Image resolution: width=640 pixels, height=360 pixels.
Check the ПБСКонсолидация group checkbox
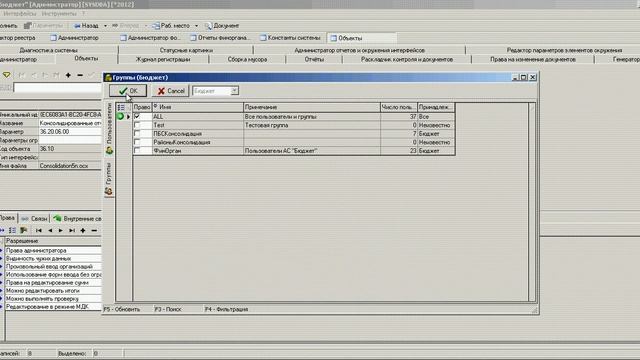pyautogui.click(x=137, y=133)
